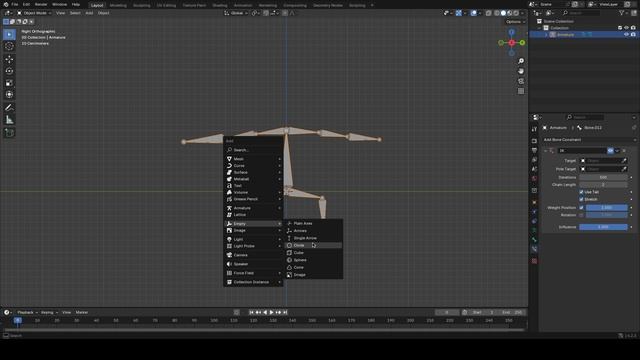
Task: Select the Transform tool
Action: pyautogui.click(x=9, y=95)
